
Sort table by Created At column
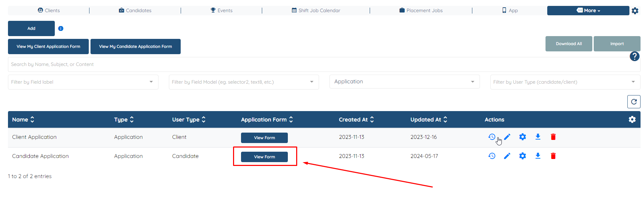(x=357, y=119)
